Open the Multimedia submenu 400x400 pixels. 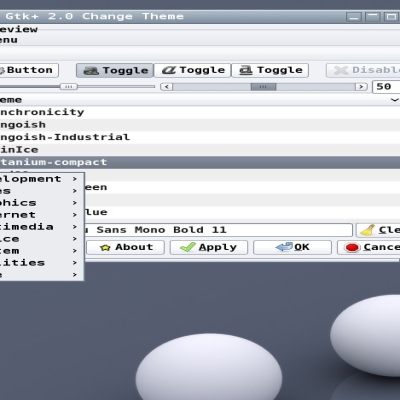click(x=41, y=227)
